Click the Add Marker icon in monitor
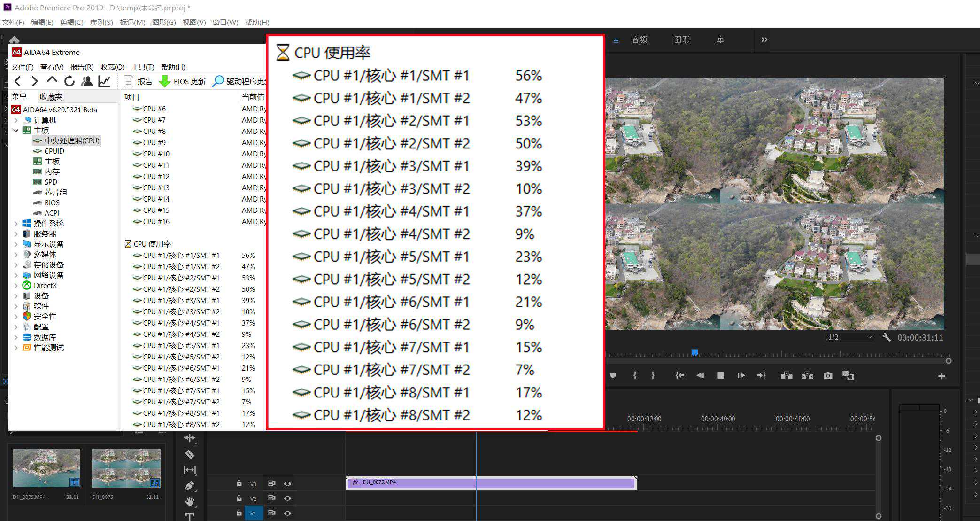The height and width of the screenshot is (521, 980). [613, 375]
